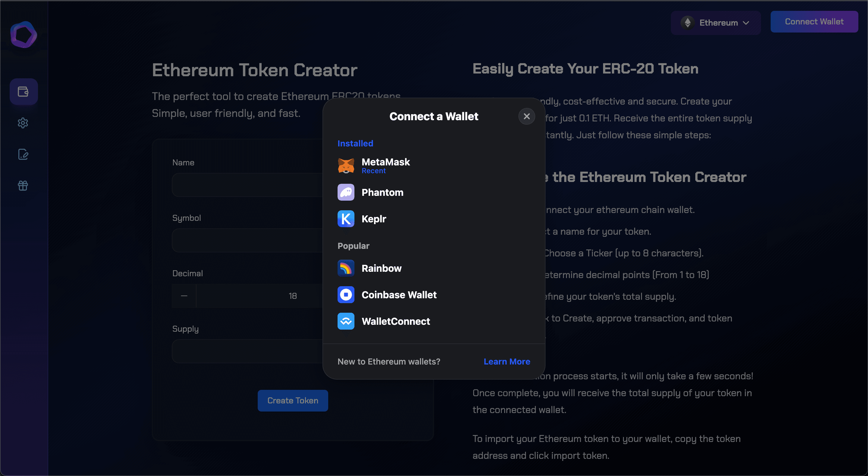Select Coinbase Wallet label
The image size is (868, 476).
coord(399,295)
